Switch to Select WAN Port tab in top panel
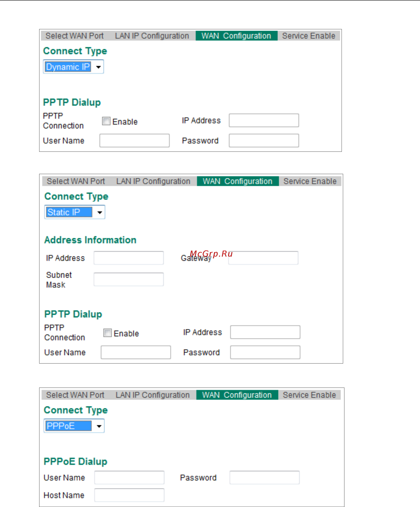This screenshot has width=420, height=507. (x=75, y=36)
